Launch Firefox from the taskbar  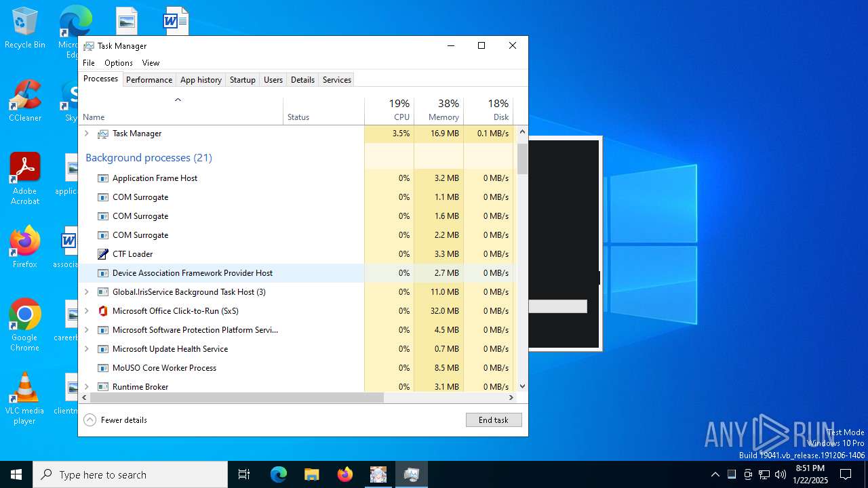tap(345, 474)
